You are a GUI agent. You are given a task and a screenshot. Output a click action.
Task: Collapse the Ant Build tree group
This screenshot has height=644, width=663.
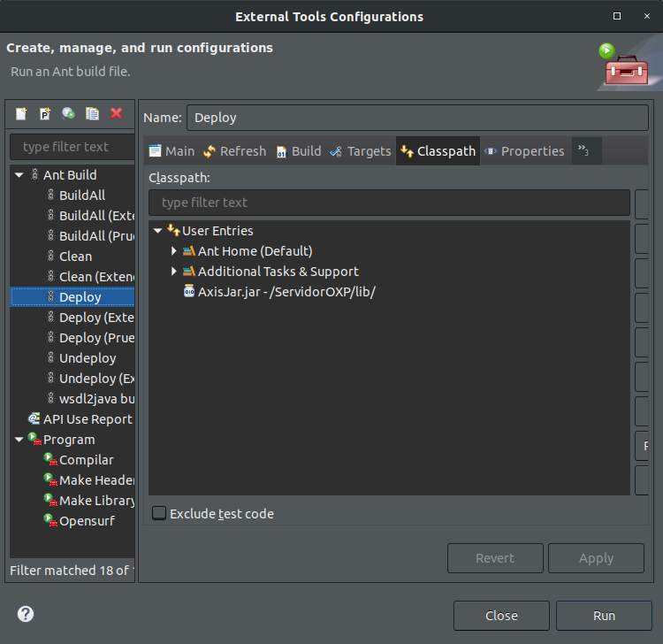point(19,175)
